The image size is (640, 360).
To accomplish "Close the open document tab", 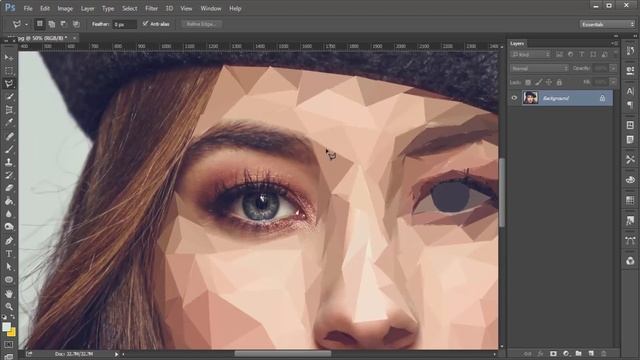I will (x=74, y=38).
